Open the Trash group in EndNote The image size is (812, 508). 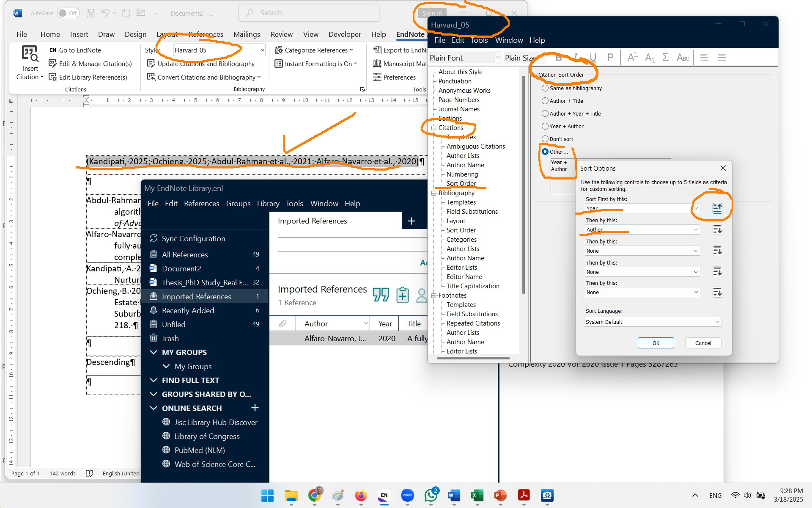click(170, 338)
